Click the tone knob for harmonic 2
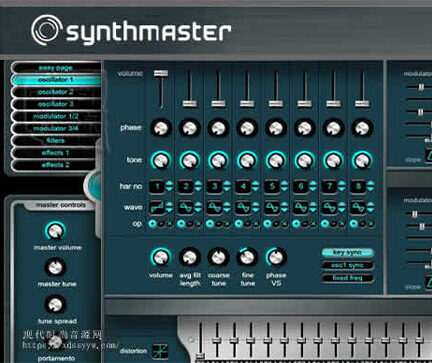The image size is (432, 363). click(x=190, y=160)
